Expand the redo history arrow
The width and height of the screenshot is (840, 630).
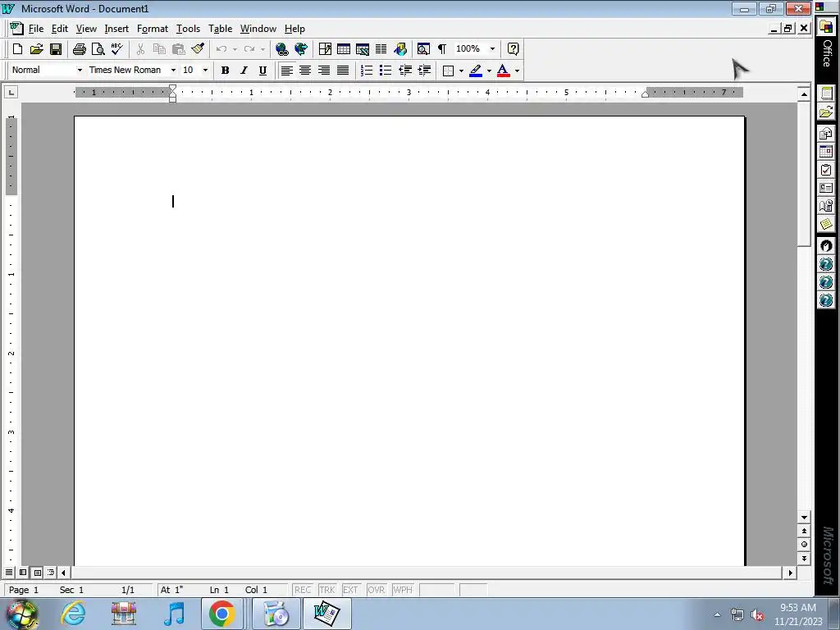coord(262,49)
